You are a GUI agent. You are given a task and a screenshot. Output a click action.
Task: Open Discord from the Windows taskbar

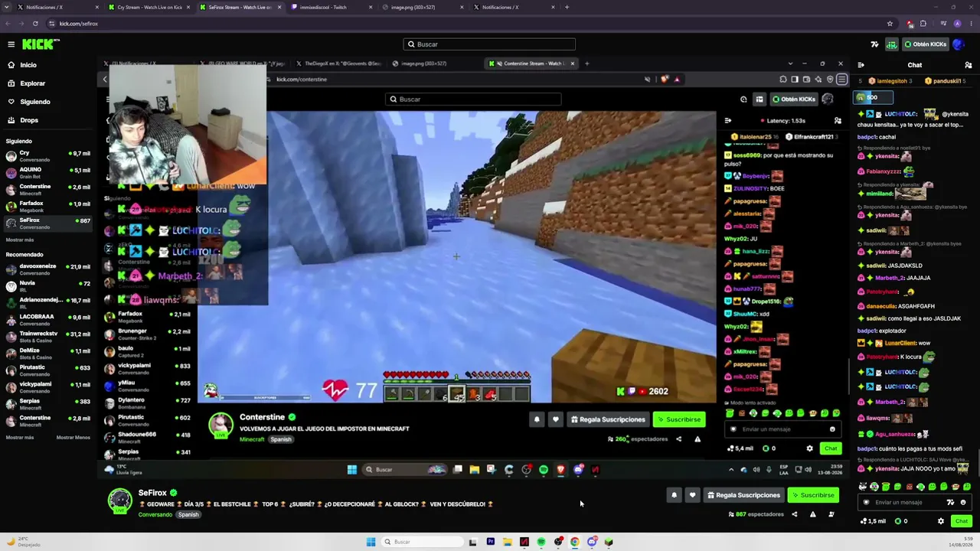click(x=592, y=542)
